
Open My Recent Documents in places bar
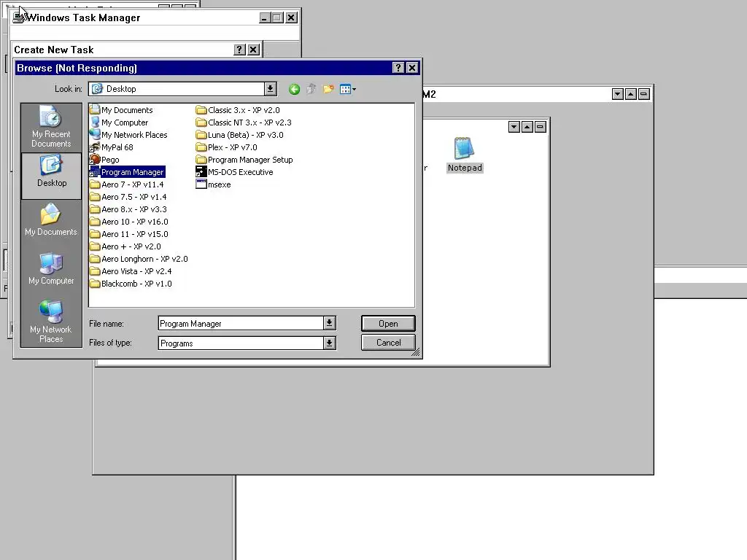tap(51, 127)
